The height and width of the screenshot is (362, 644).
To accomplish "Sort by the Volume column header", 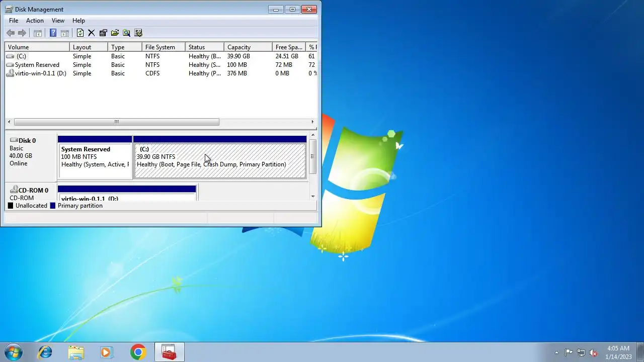I will pos(37,47).
